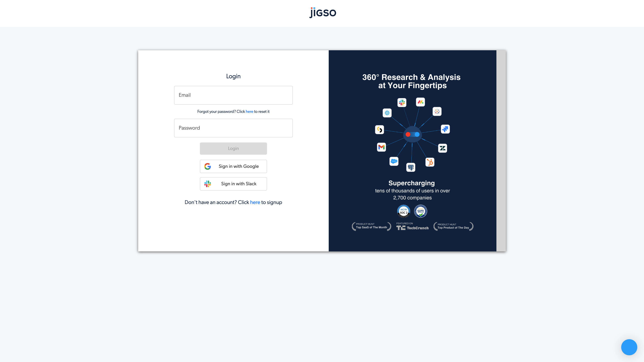Click the GDPR approved badge
The image size is (644, 362).
420,211
